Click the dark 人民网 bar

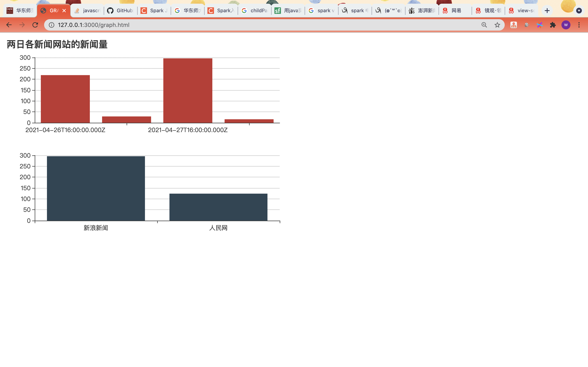218,207
